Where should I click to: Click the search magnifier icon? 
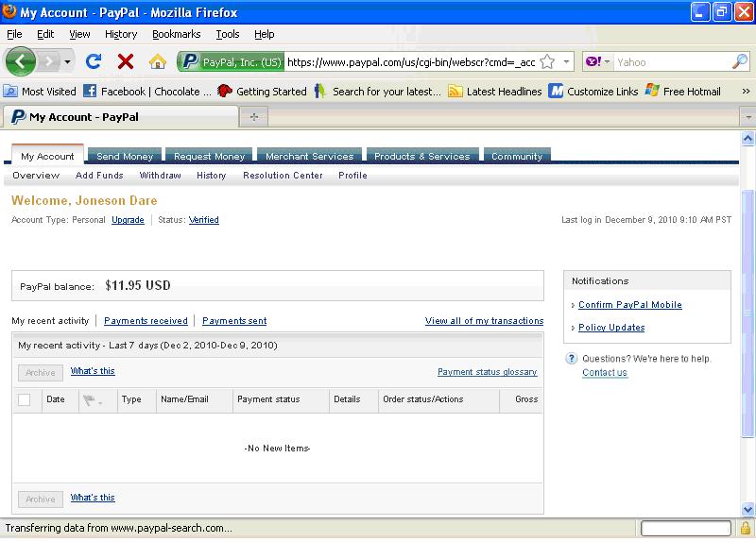click(x=740, y=61)
